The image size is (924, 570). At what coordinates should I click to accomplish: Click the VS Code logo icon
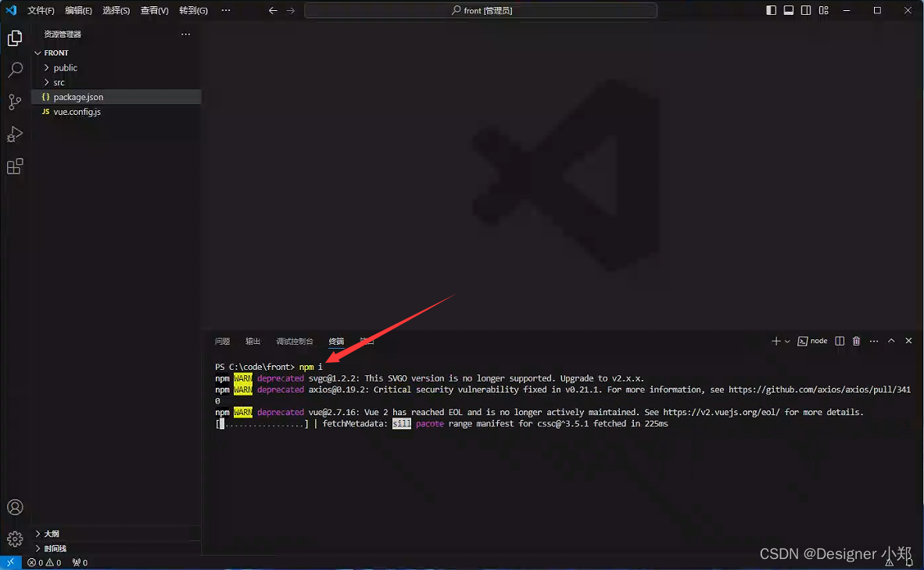(11, 10)
